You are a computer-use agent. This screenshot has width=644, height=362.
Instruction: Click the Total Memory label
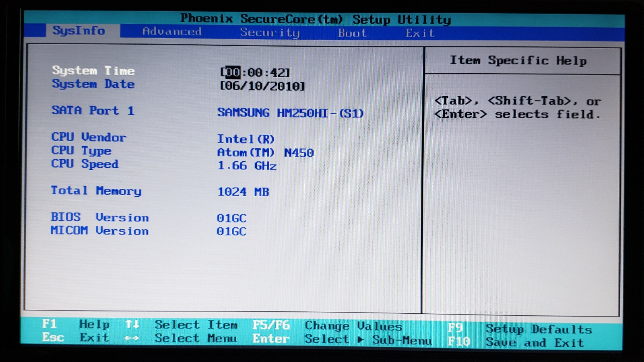[x=96, y=191]
